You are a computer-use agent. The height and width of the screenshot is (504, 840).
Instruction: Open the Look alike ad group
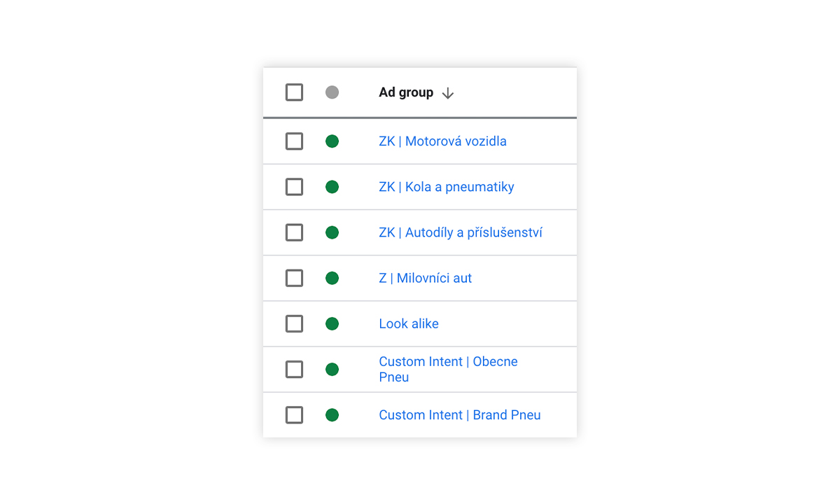tap(409, 323)
